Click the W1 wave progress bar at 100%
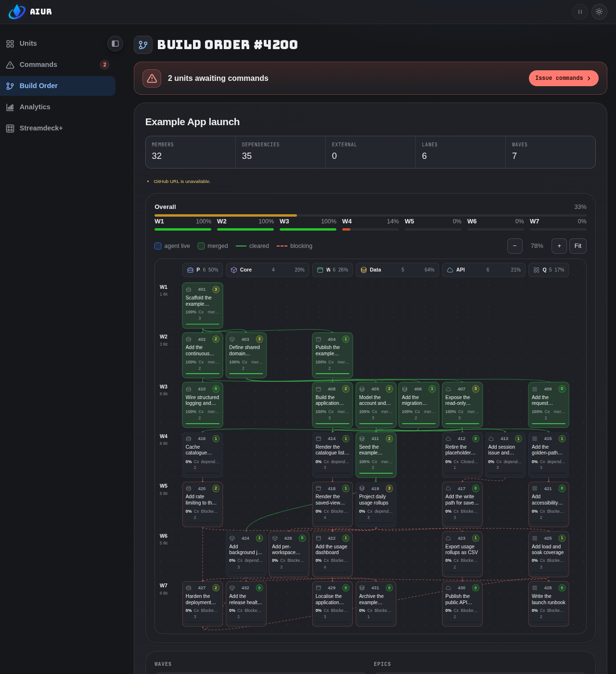The image size is (616, 674). [183, 230]
